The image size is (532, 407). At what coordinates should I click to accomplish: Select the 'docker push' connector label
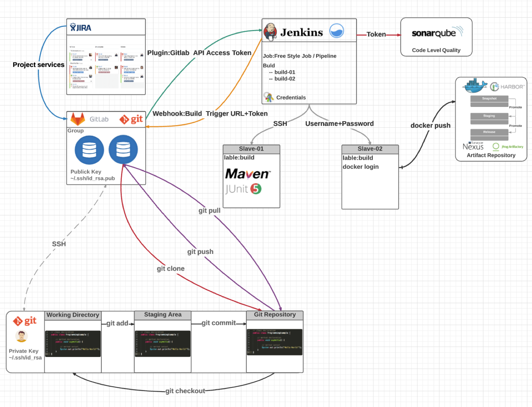(x=430, y=126)
